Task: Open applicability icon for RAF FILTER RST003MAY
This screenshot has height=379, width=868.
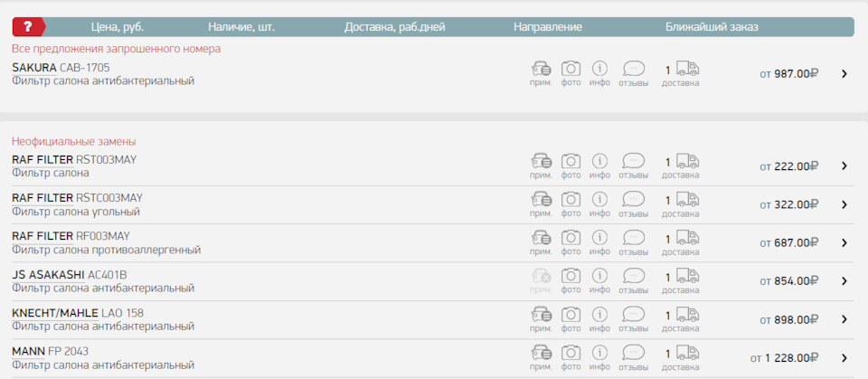Action: coord(541,162)
